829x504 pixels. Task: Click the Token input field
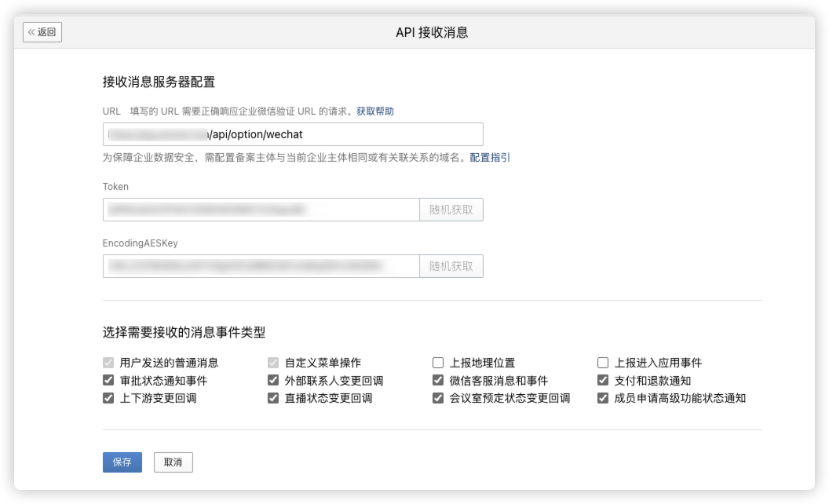pos(261,210)
